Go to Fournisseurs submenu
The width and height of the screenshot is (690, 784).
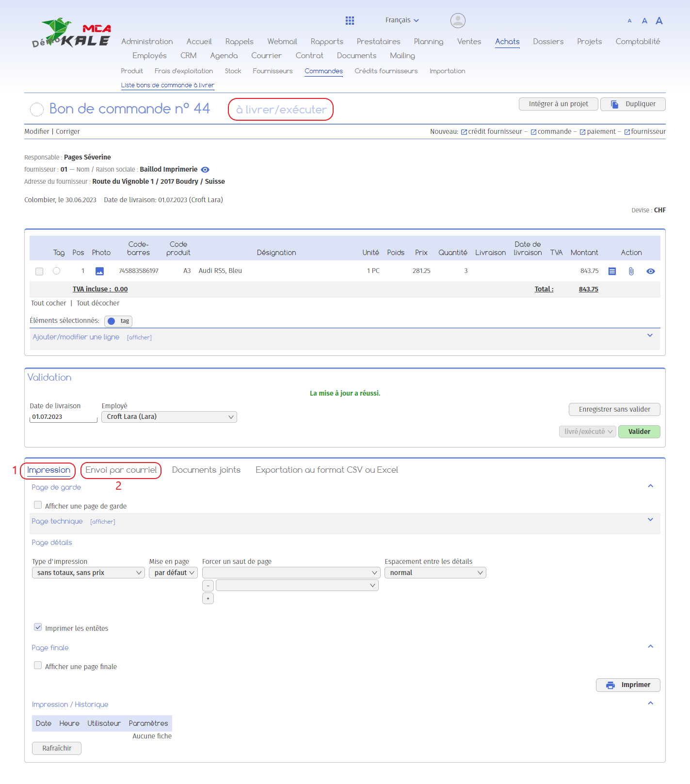click(x=273, y=71)
